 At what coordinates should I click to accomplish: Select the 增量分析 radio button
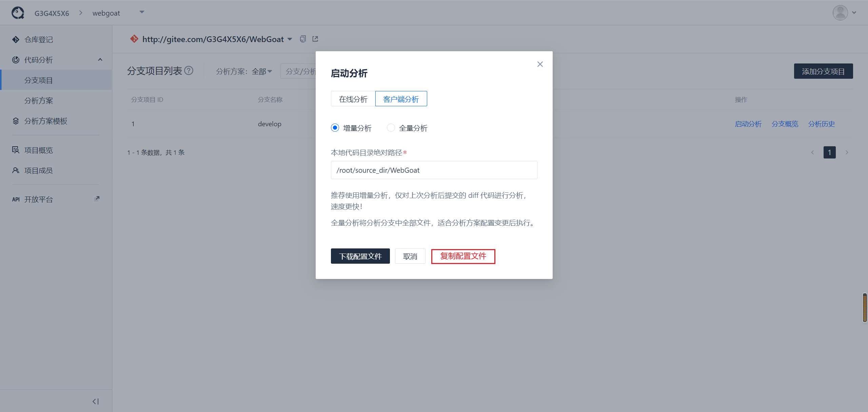coord(335,128)
